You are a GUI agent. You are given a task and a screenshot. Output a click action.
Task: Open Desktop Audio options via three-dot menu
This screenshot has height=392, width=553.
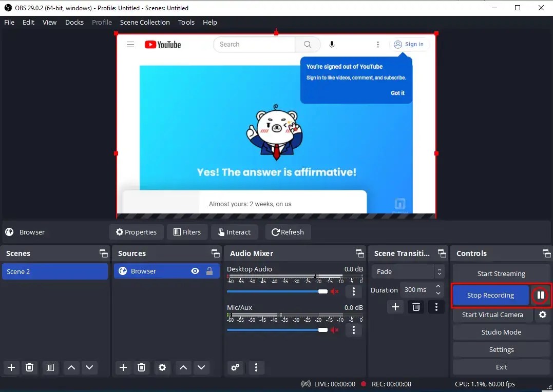(353, 291)
